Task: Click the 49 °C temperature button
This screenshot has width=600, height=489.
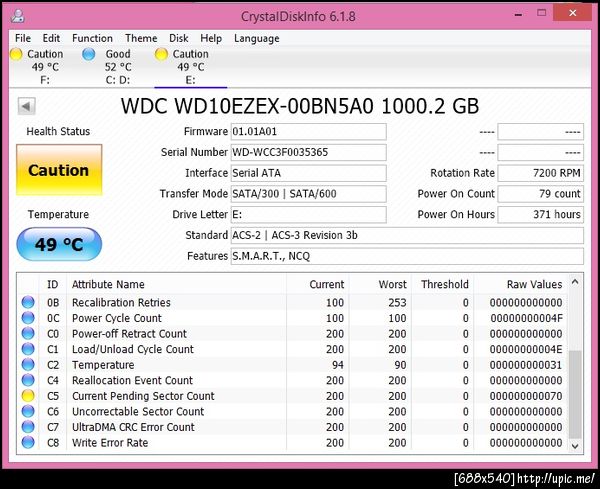Action: 59,244
